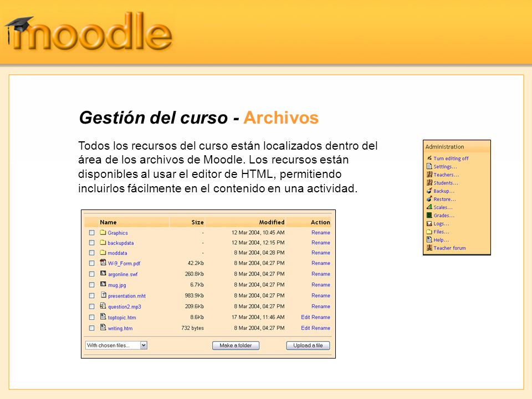The image size is (532, 399).
Task: Open the backupdata folder link
Action: point(120,243)
